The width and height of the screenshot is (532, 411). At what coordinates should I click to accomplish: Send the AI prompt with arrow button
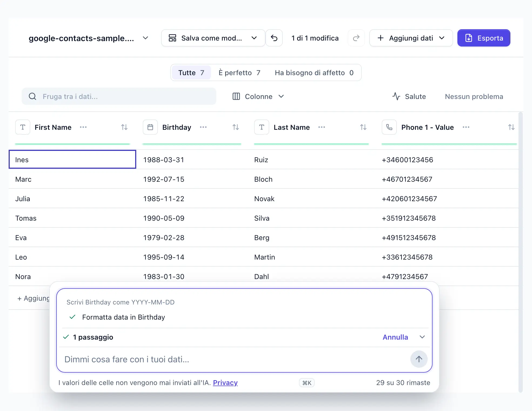click(419, 359)
